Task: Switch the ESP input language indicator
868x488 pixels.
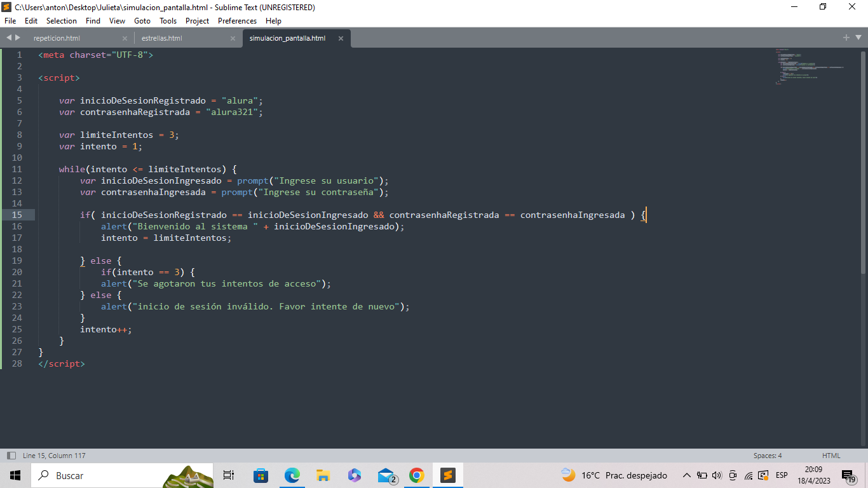Action: tap(782, 475)
